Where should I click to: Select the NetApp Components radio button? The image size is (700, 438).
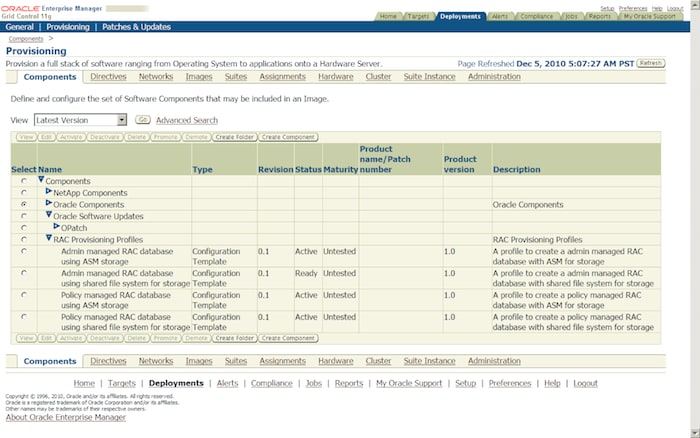click(24, 193)
